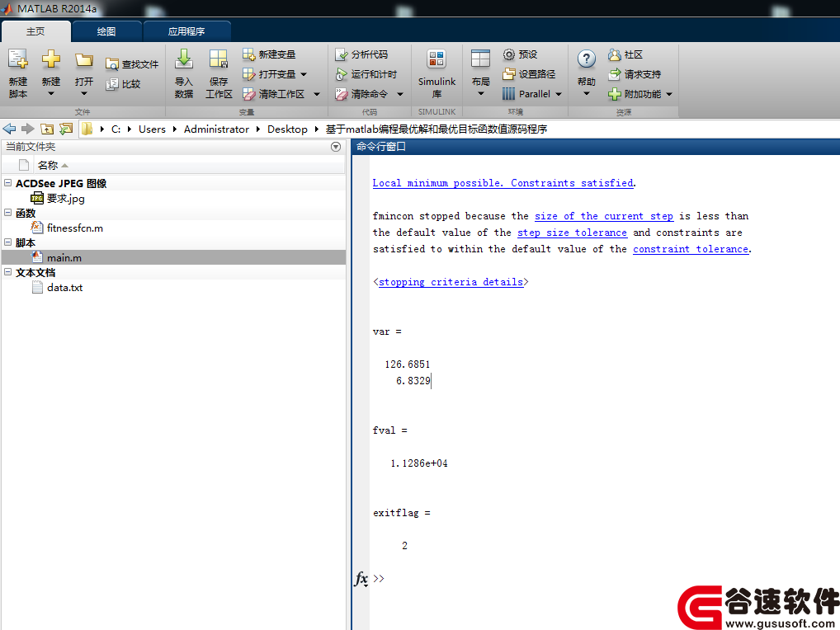840x630 pixels.
Task: Click the Desktop segment in address path
Action: coord(288,129)
